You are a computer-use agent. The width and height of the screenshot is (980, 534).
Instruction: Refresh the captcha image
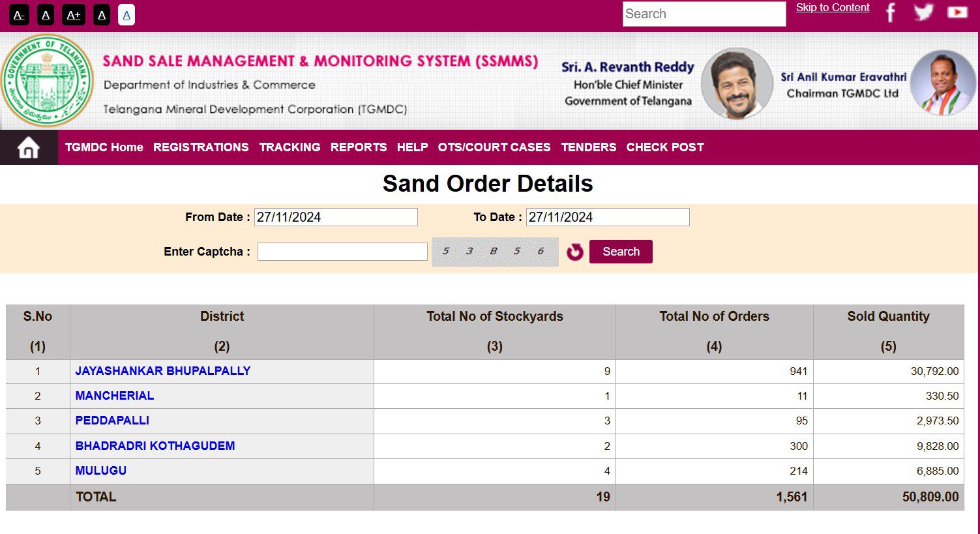(x=574, y=252)
